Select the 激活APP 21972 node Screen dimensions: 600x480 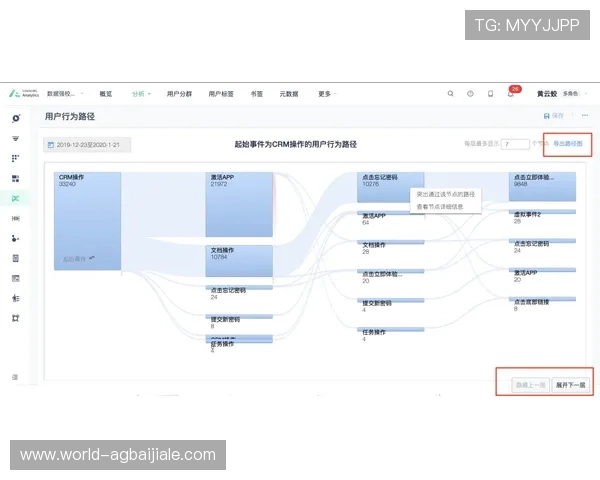[x=239, y=204]
